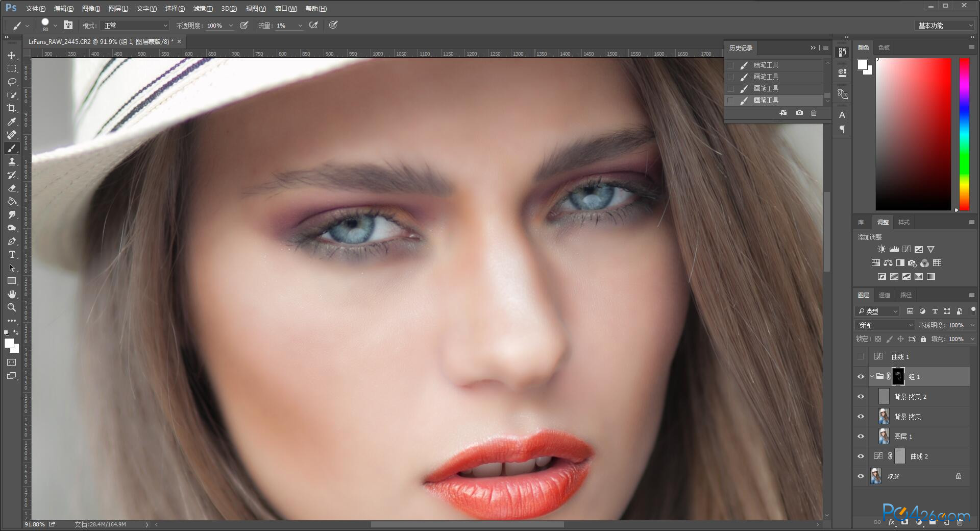Open the History panel menu
The width and height of the screenshot is (980, 531).
click(x=826, y=48)
